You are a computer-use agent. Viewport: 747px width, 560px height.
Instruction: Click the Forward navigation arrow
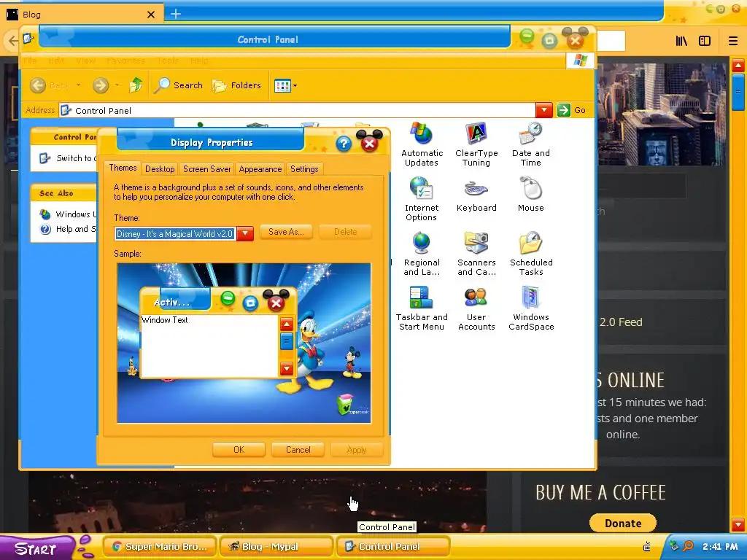click(x=101, y=85)
